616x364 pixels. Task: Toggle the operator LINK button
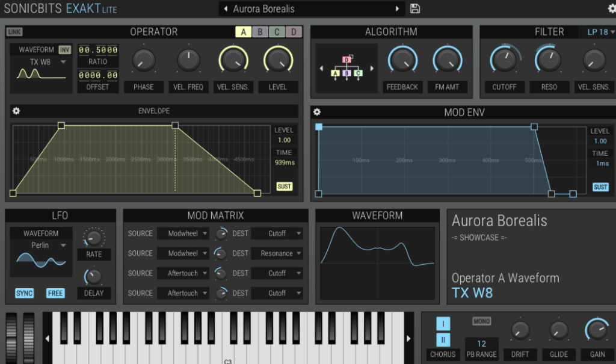14,32
